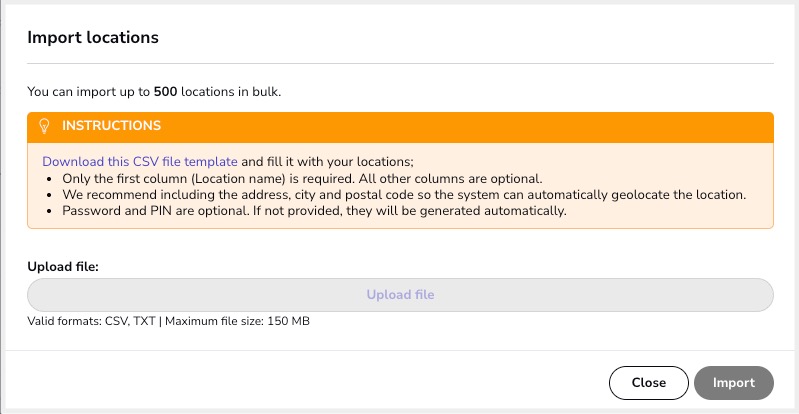799x414 pixels.
Task: Click the INSTRUCTIONS heading text
Action: pos(112,126)
